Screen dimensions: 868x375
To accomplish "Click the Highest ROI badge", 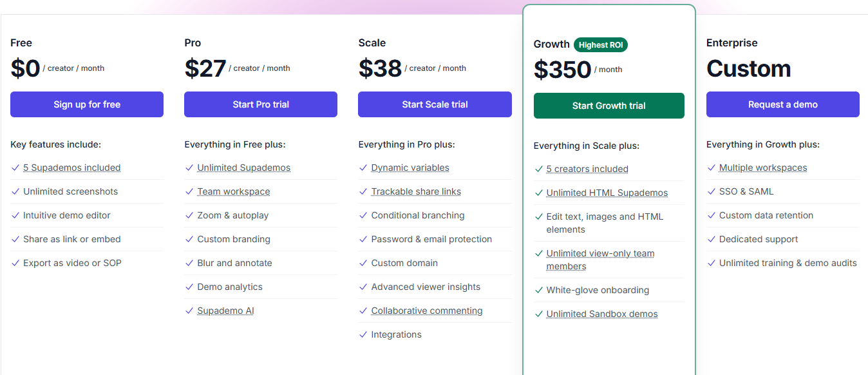I will click(x=601, y=45).
